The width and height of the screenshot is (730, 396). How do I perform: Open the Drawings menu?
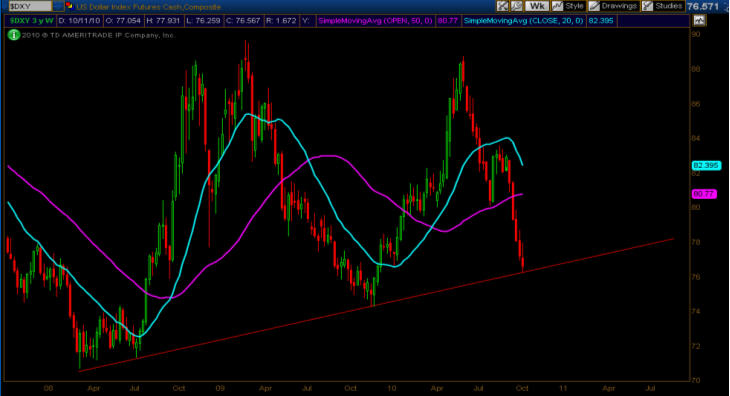[x=613, y=6]
